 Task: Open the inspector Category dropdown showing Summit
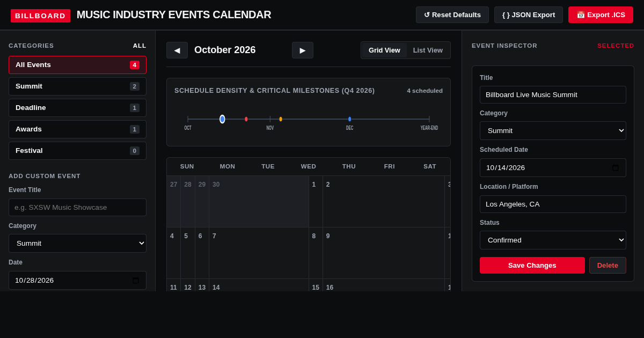(553, 130)
